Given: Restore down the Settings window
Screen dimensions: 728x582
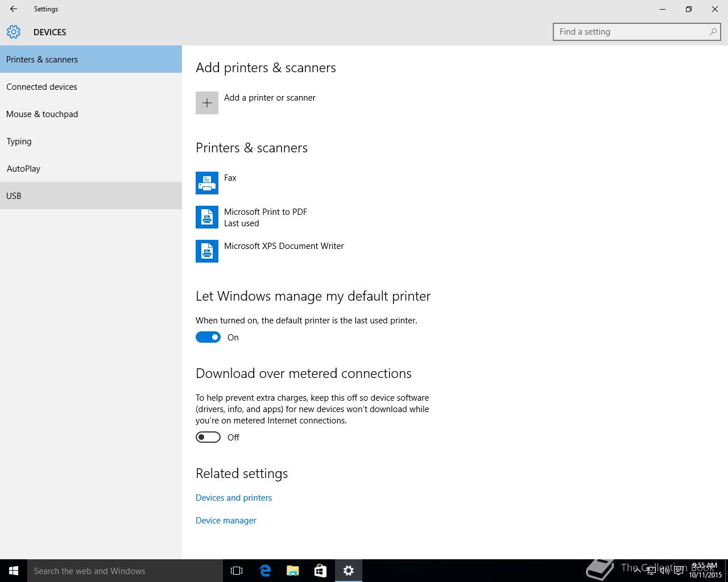Looking at the screenshot, I should pos(689,9).
